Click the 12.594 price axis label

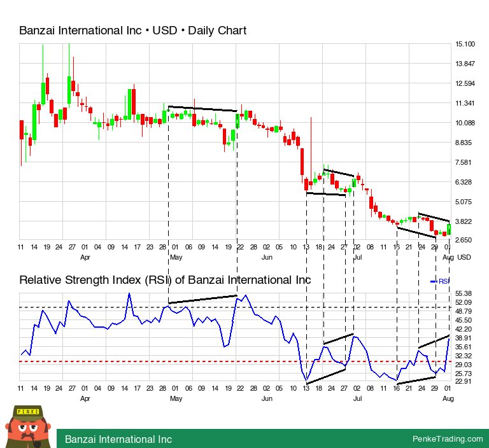point(465,83)
